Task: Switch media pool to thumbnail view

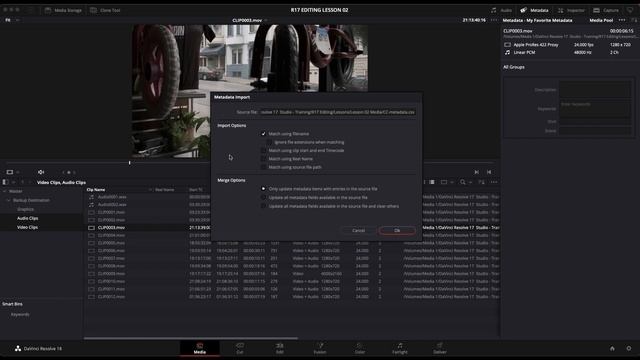Action: pos(444,182)
